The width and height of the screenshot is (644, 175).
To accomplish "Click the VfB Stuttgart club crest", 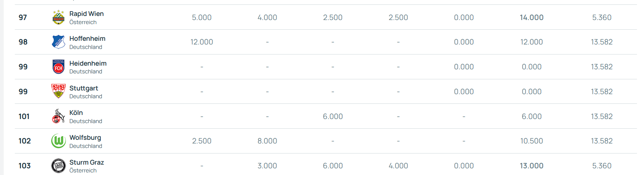I will point(59,91).
